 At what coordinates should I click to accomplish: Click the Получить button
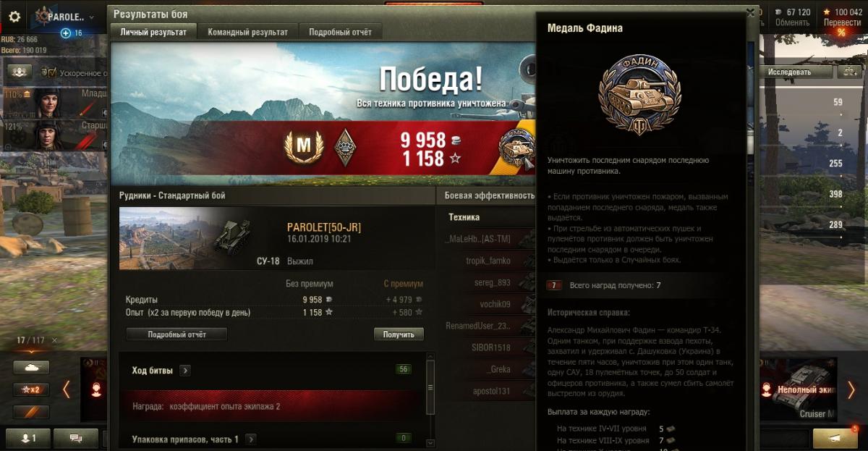(399, 334)
